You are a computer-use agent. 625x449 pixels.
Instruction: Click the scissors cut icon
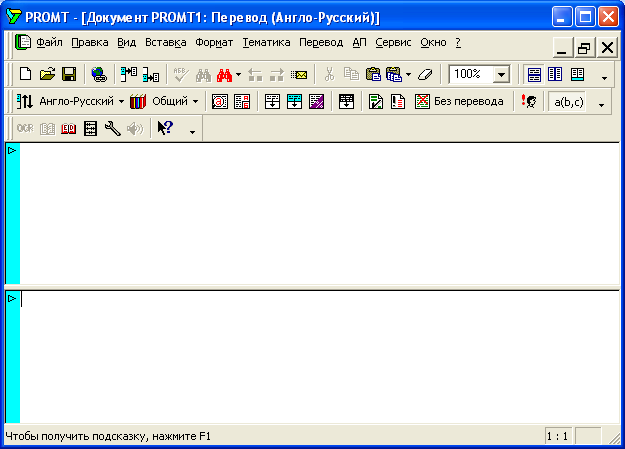[x=329, y=74]
